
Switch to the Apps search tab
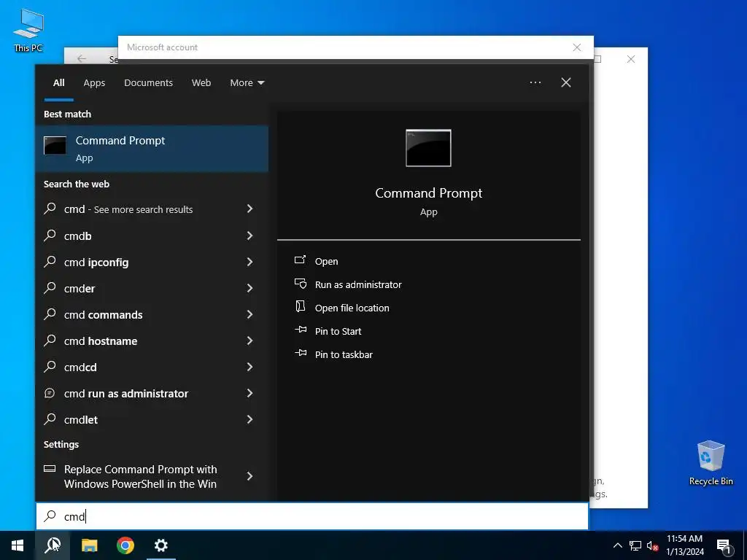click(x=94, y=83)
